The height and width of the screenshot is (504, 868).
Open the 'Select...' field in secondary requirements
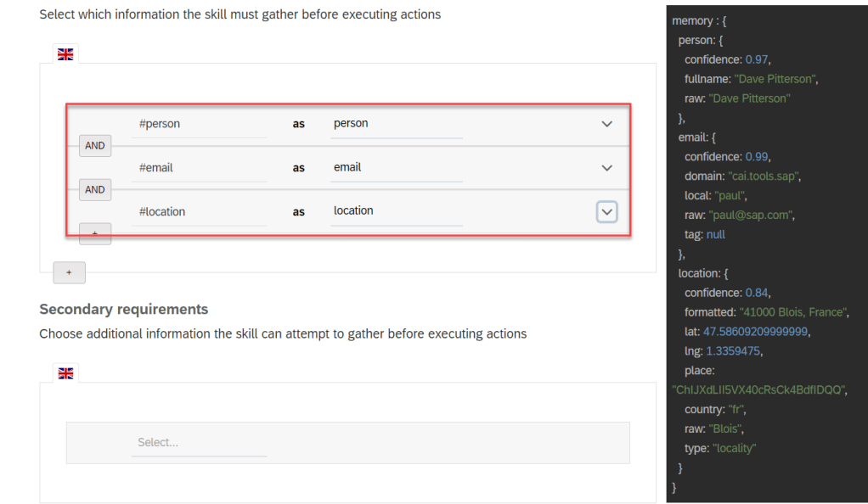pos(200,442)
